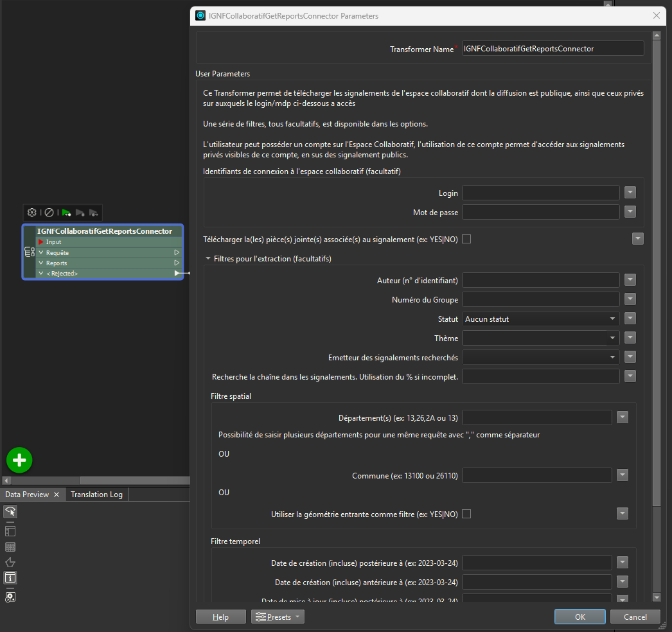Screen dimensions: 672x632
Task: Open the Statut dropdown showing Aucun statut
Action: [x=541, y=319]
